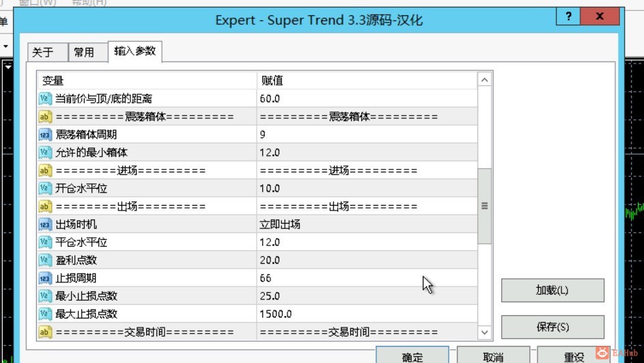Click the ab icon of the 交易时间 separator row
Image resolution: width=644 pixels, height=363 pixels.
click(x=45, y=332)
